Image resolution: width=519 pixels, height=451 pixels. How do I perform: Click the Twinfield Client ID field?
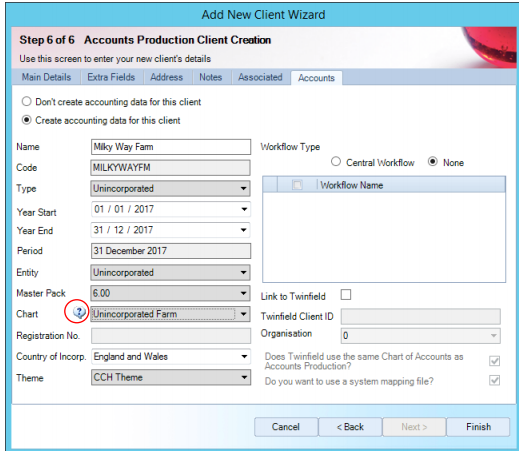421,316
